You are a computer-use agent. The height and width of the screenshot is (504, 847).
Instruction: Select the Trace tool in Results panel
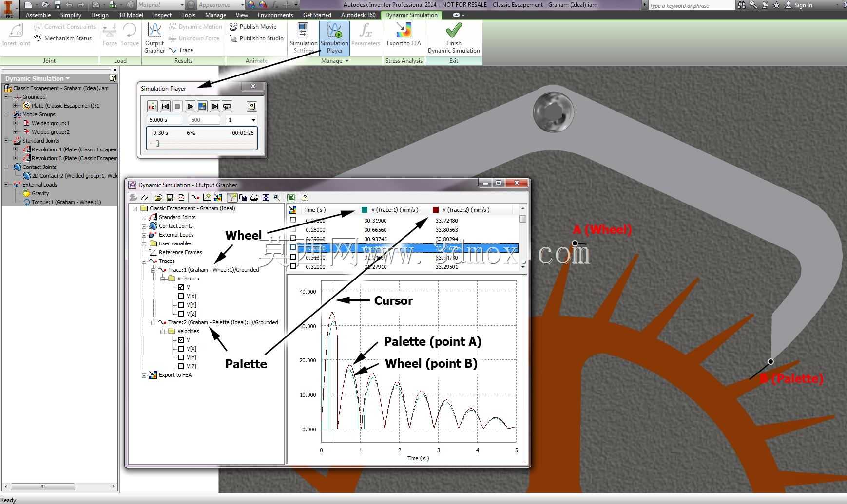point(181,50)
